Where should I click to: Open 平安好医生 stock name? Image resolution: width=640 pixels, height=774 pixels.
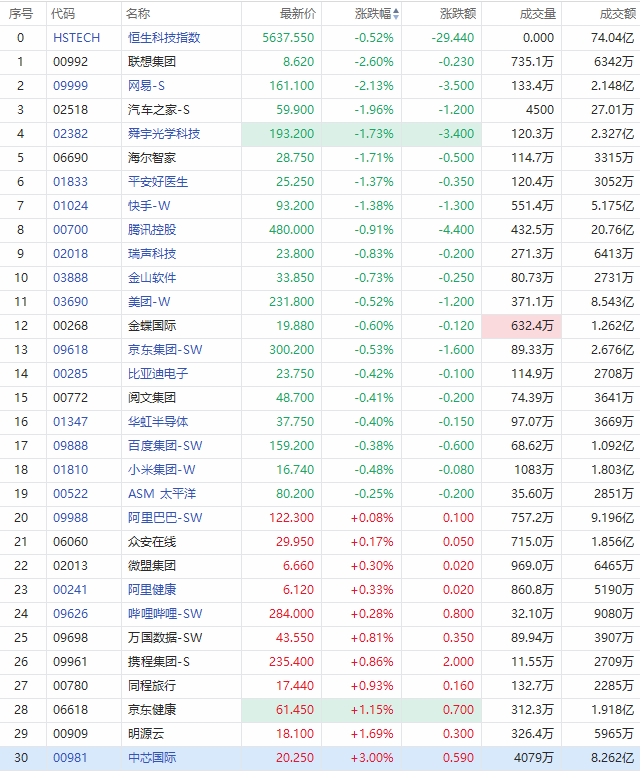click(x=158, y=182)
